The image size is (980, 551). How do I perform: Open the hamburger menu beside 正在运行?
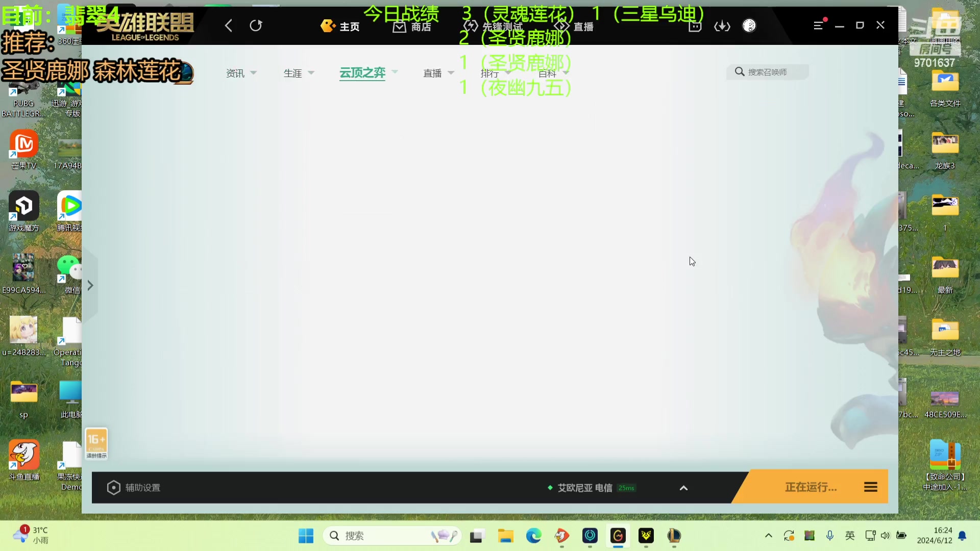[x=870, y=487]
